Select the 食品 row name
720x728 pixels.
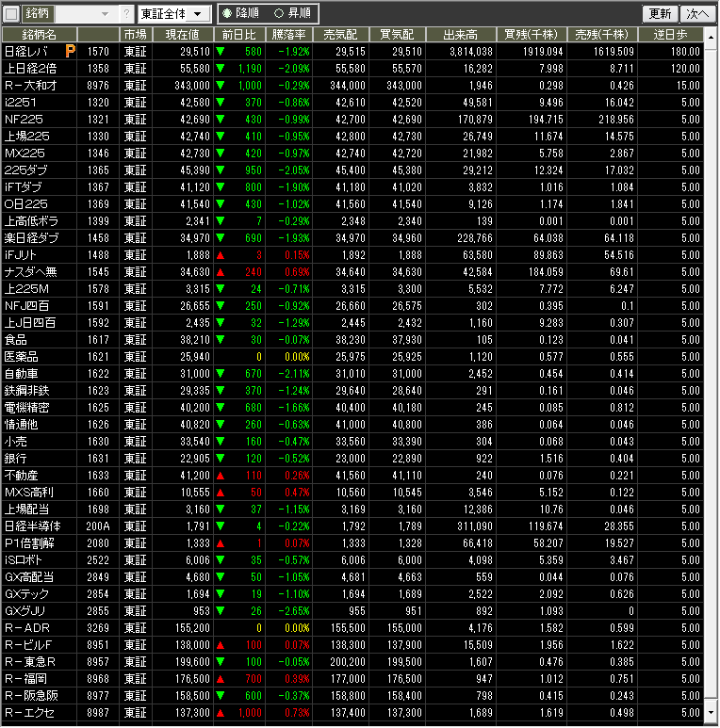click(x=16, y=340)
